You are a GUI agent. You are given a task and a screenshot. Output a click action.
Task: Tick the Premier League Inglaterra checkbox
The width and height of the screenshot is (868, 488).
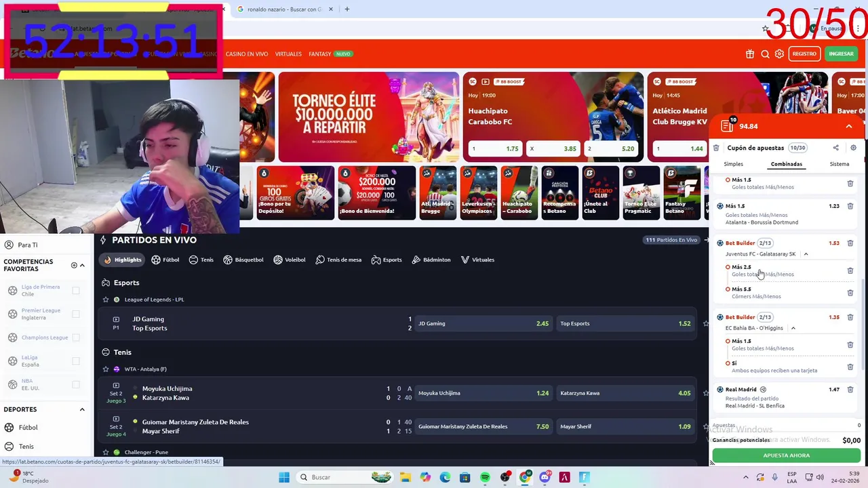(x=76, y=314)
